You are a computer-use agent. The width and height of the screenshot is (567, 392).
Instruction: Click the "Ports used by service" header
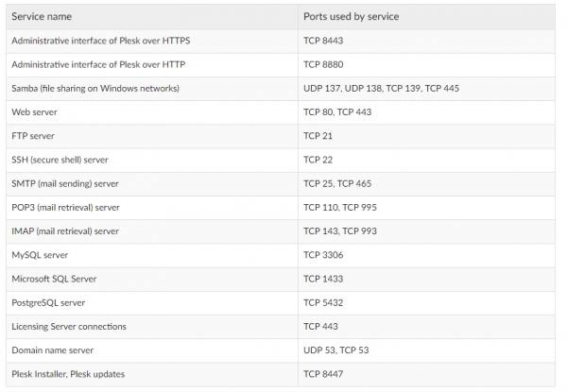click(349, 16)
